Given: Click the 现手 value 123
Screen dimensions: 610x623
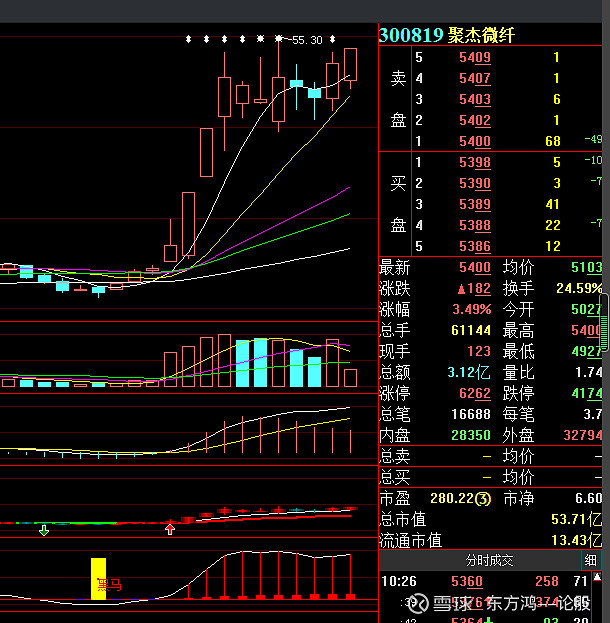Looking at the screenshot, I should click(x=479, y=352).
